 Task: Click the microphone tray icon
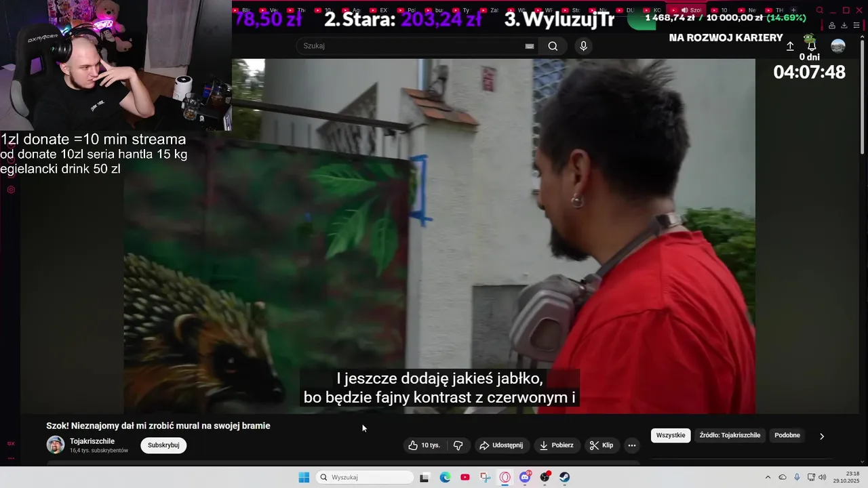[797, 477]
